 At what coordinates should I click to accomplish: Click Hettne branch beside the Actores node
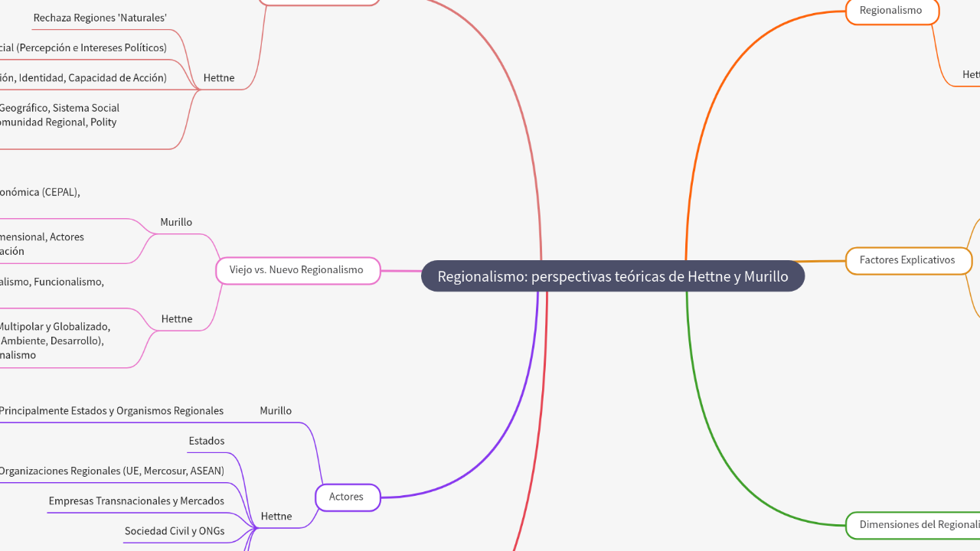276,517
